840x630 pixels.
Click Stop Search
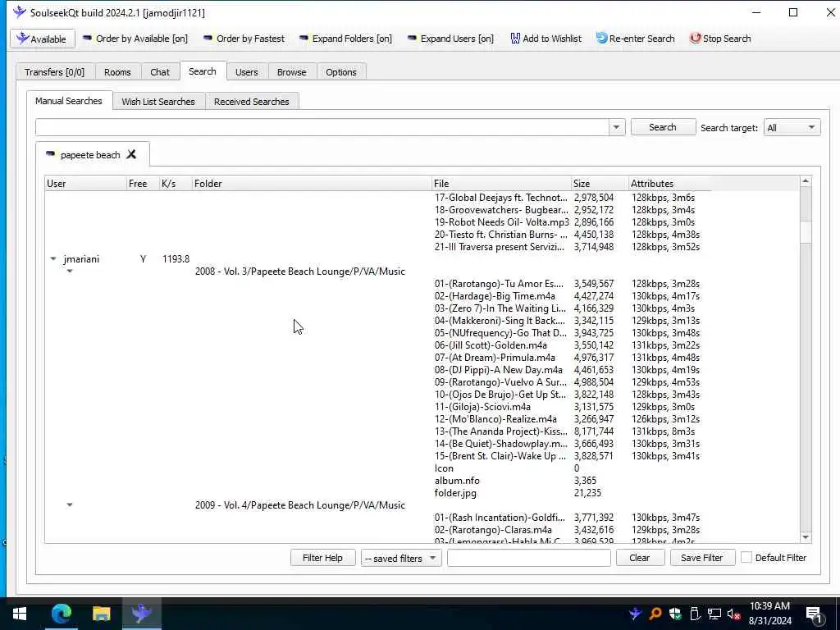tap(720, 39)
